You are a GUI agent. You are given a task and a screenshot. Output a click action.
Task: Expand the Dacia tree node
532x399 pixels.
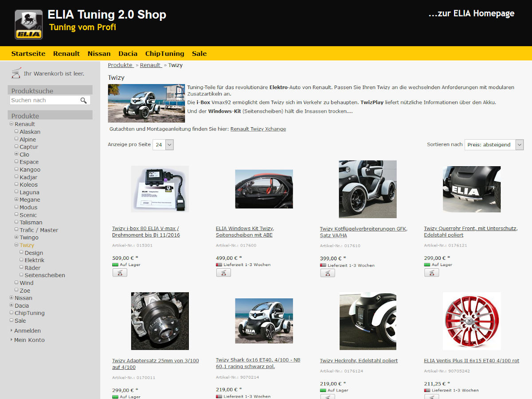point(12,305)
